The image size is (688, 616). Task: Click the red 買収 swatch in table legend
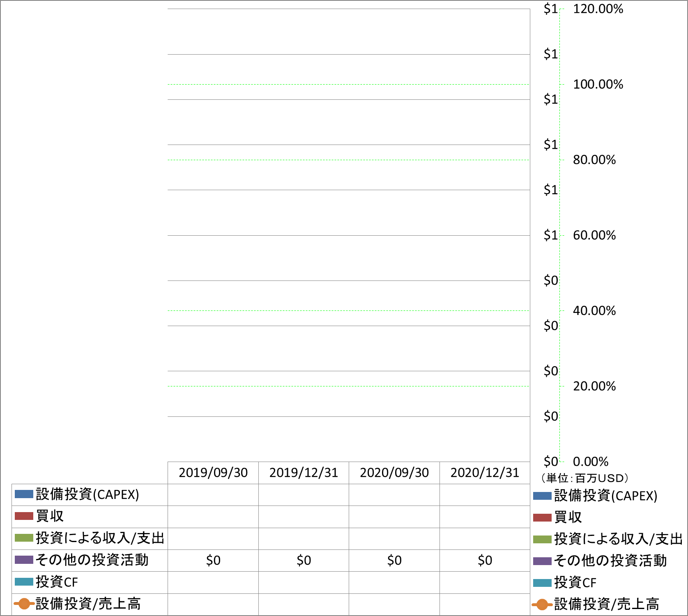[x=24, y=516]
